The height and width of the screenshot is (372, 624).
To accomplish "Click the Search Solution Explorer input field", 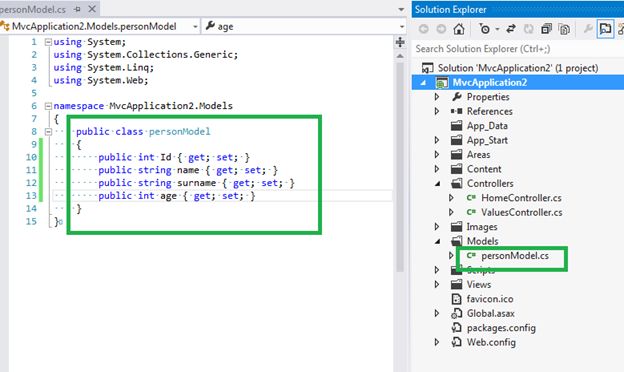I will [x=517, y=49].
